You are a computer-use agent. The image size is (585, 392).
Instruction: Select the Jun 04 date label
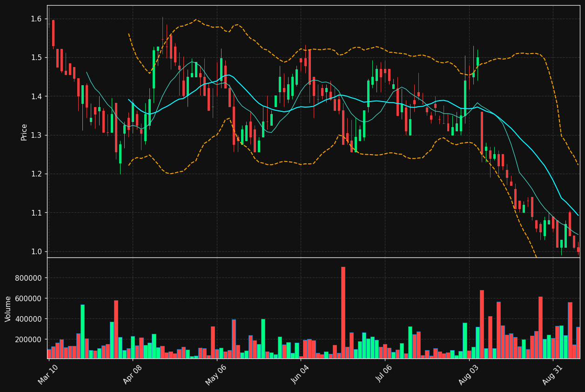tap(300, 374)
